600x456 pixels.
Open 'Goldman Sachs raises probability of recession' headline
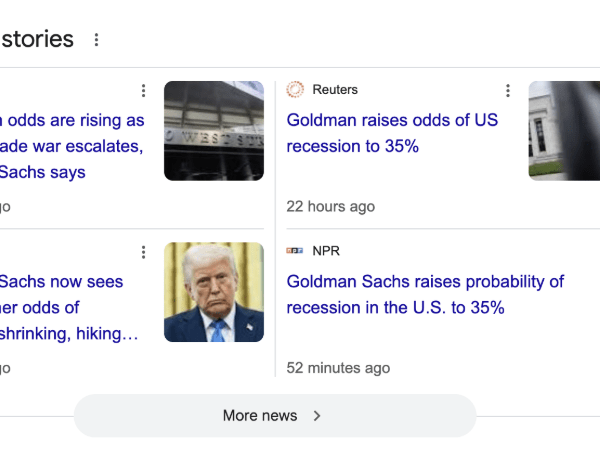(425, 295)
